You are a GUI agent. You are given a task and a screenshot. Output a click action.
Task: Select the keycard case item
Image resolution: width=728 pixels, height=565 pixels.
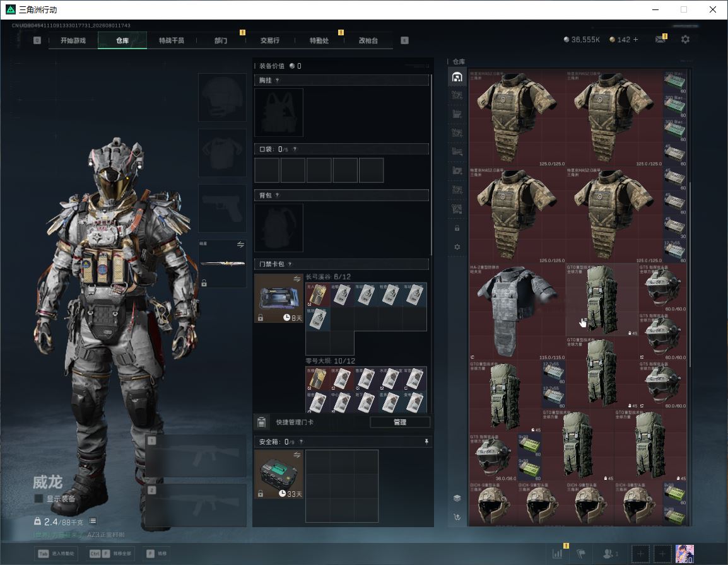(279, 298)
